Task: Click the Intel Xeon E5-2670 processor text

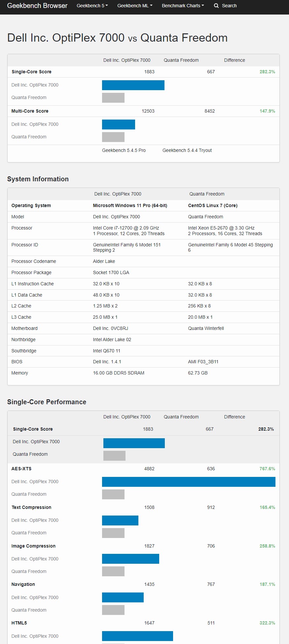Action: 221,228
